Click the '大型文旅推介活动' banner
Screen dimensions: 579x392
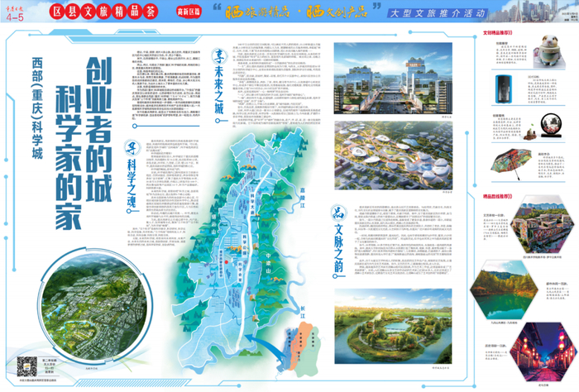click(x=438, y=13)
